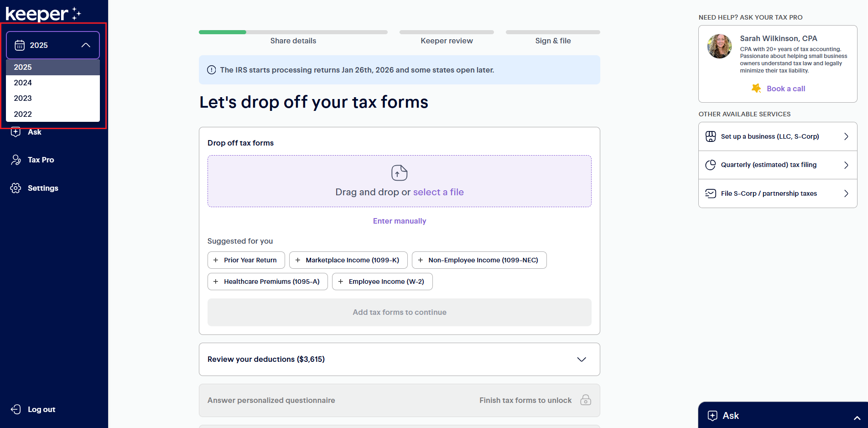868x428 pixels.
Task: Pick 2023 from the year options
Action: (x=23, y=98)
